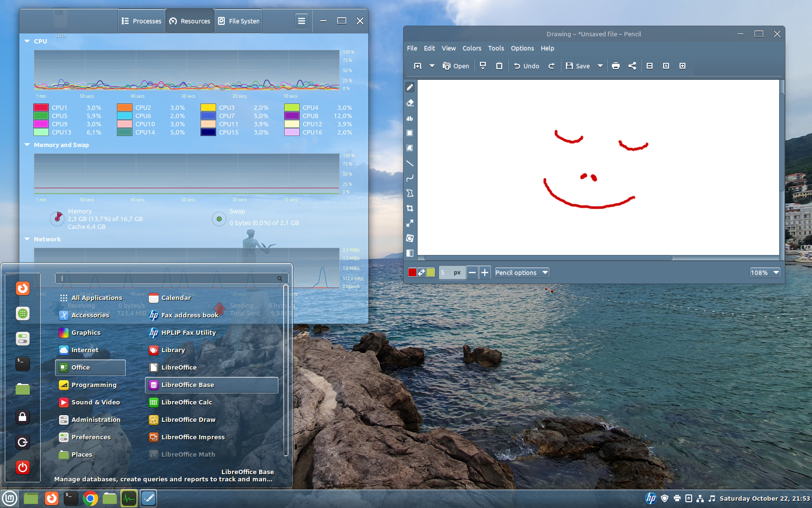Screen dimensions: 812x508
Task: Select the Eraser tool in Drawing
Action: (x=410, y=103)
